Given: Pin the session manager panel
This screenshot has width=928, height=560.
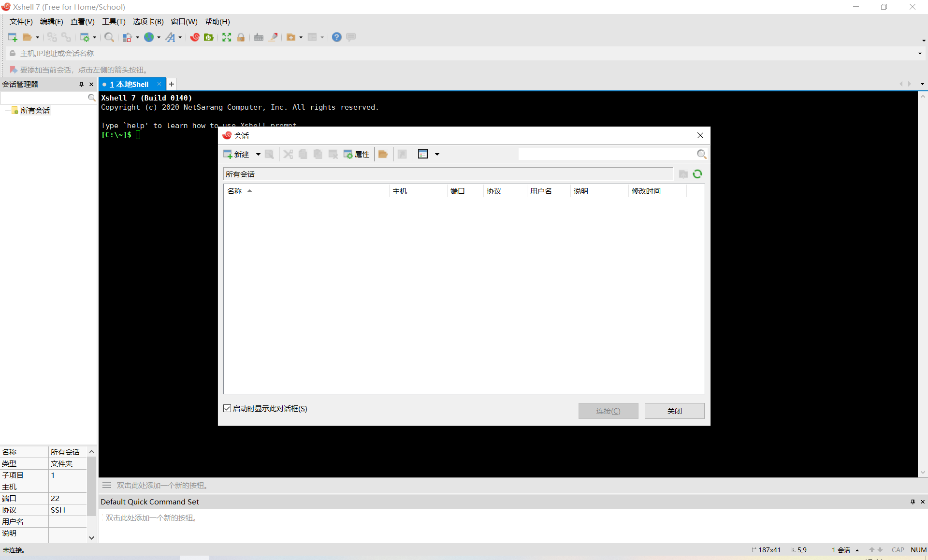Looking at the screenshot, I should 81,84.
